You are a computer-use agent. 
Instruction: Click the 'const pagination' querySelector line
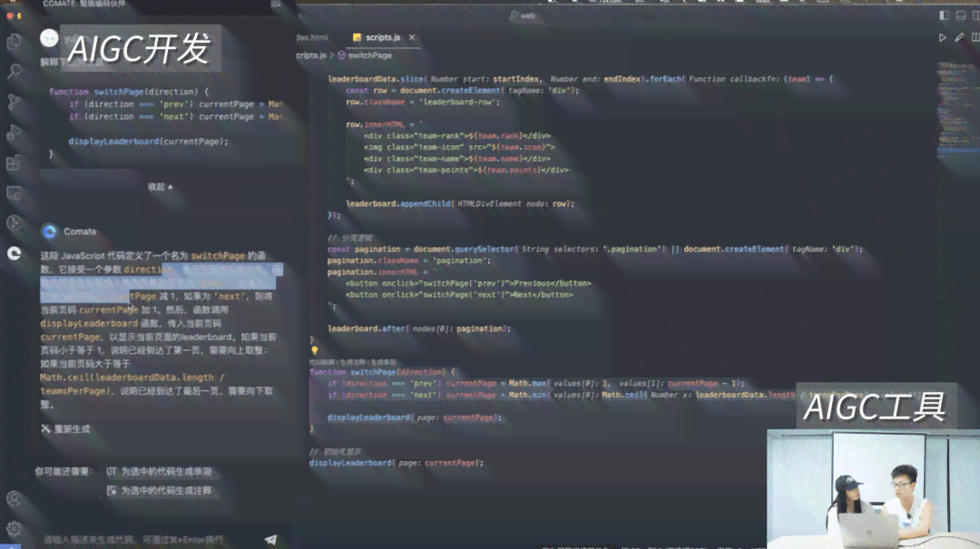click(595, 249)
